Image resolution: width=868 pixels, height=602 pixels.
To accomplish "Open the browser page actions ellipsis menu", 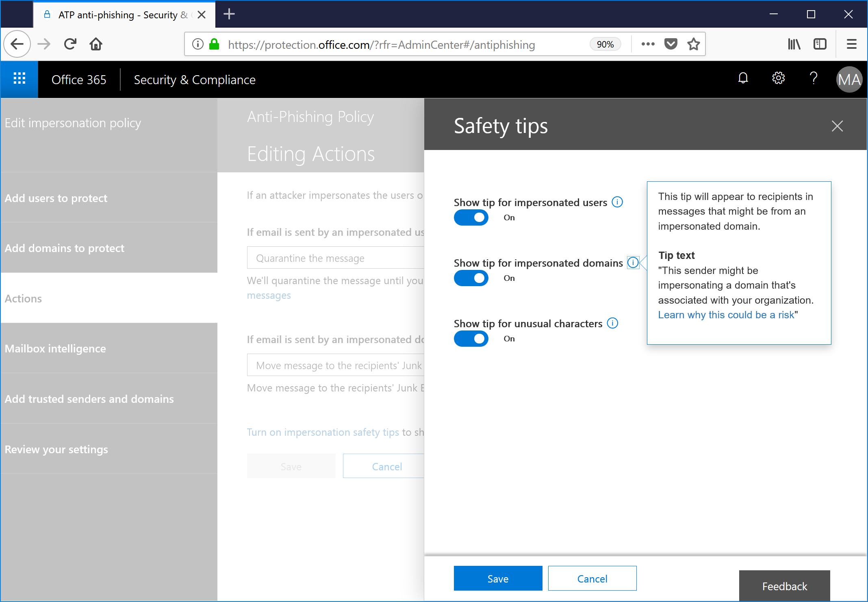I will click(648, 44).
